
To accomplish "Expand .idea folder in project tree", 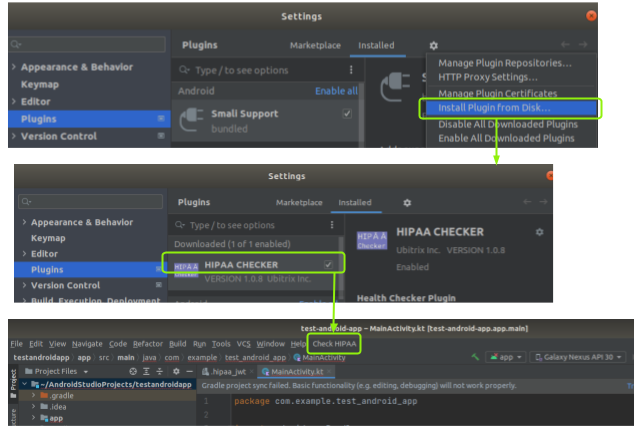I will point(33,406).
